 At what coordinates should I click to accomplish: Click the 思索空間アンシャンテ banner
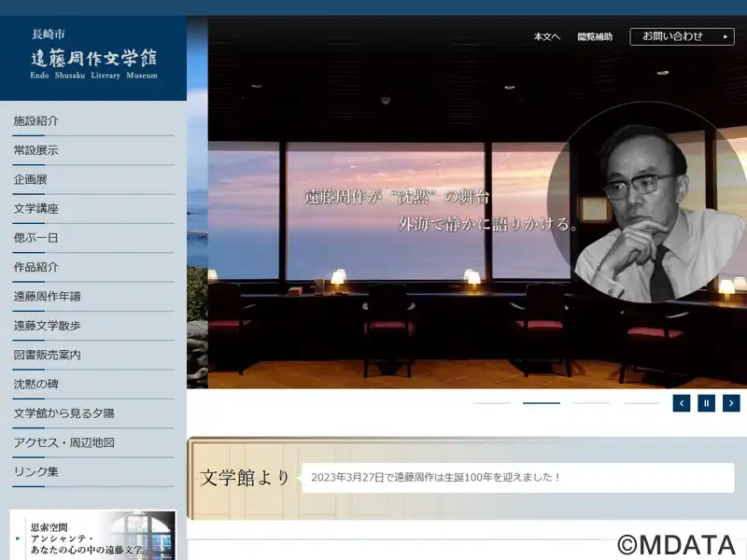92,535
